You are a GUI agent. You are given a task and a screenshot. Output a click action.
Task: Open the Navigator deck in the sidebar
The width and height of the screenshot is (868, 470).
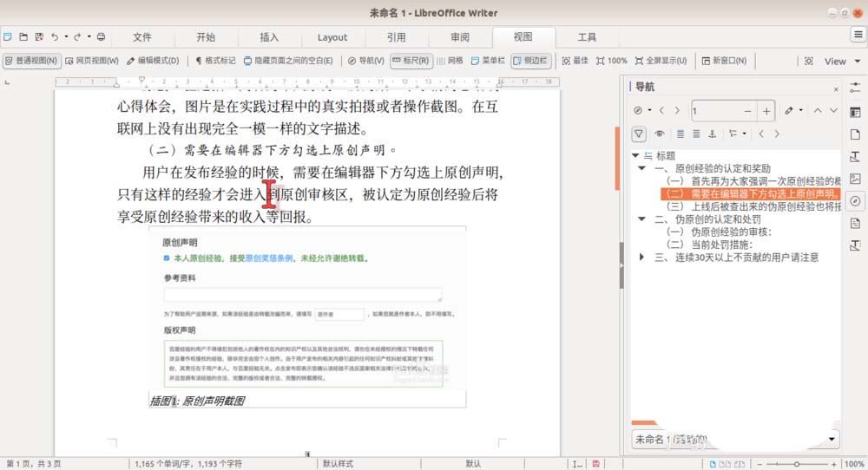point(855,200)
